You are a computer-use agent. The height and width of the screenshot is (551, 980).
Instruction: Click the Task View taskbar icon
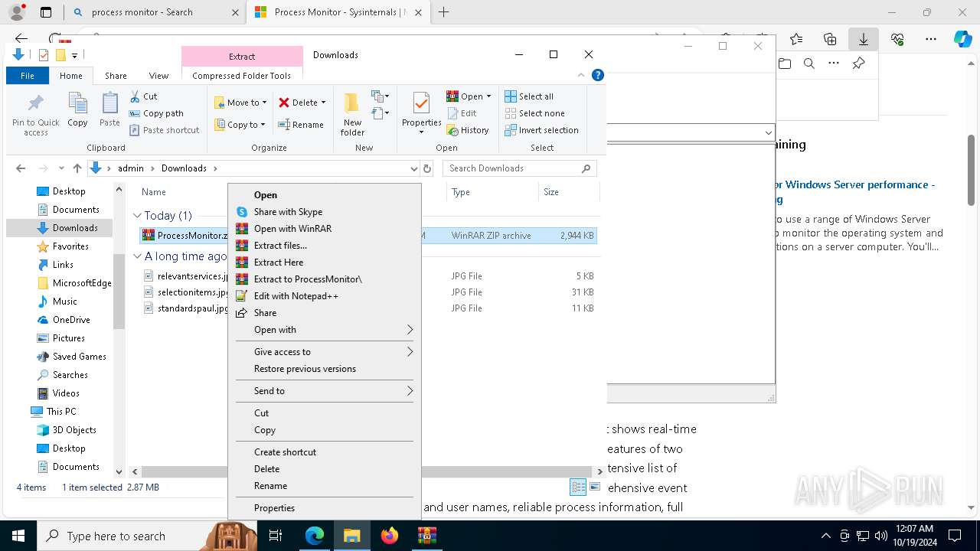click(276, 536)
